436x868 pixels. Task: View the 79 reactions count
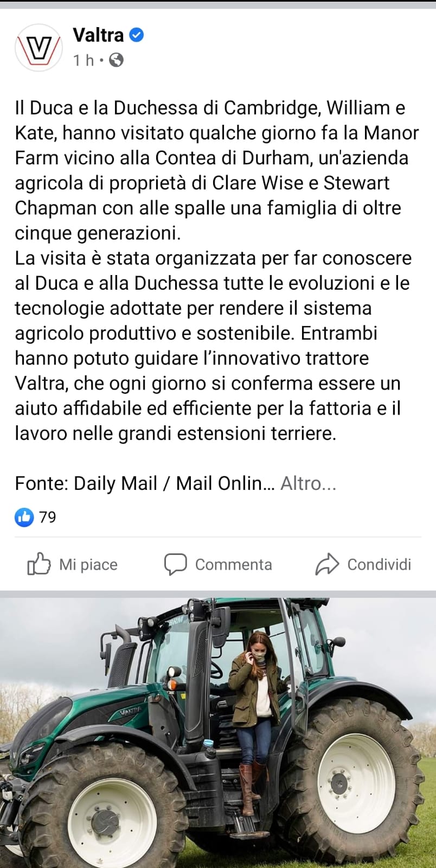47,517
